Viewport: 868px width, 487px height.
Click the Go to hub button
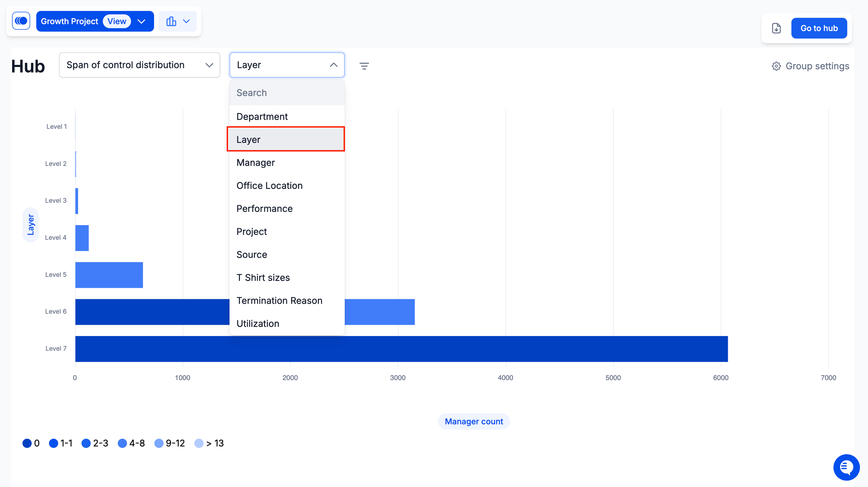tap(819, 28)
